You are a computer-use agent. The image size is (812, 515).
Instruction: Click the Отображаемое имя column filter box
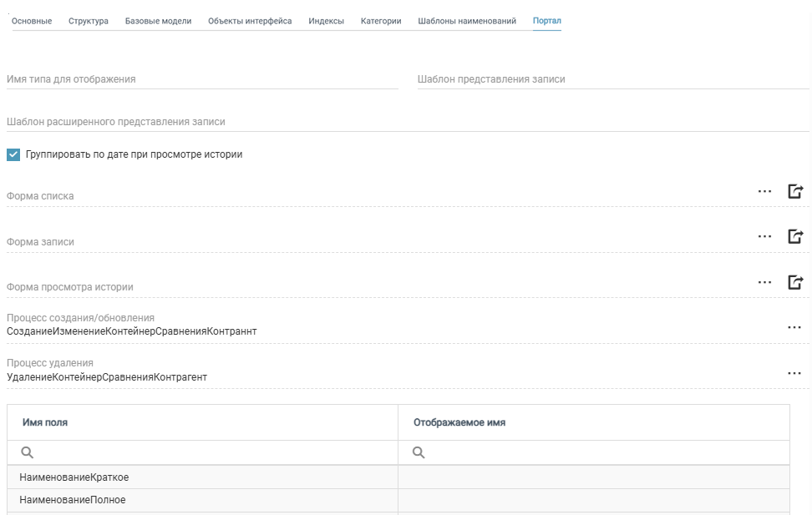[x=600, y=452]
